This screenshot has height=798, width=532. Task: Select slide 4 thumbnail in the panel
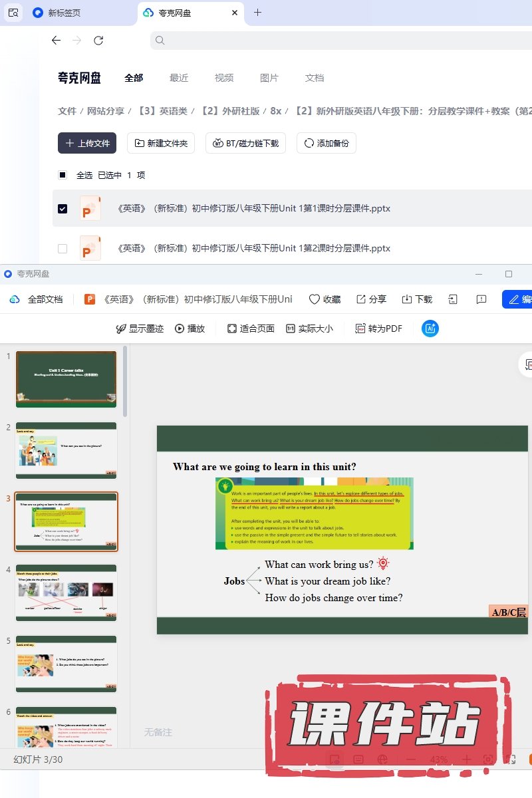pos(66,593)
